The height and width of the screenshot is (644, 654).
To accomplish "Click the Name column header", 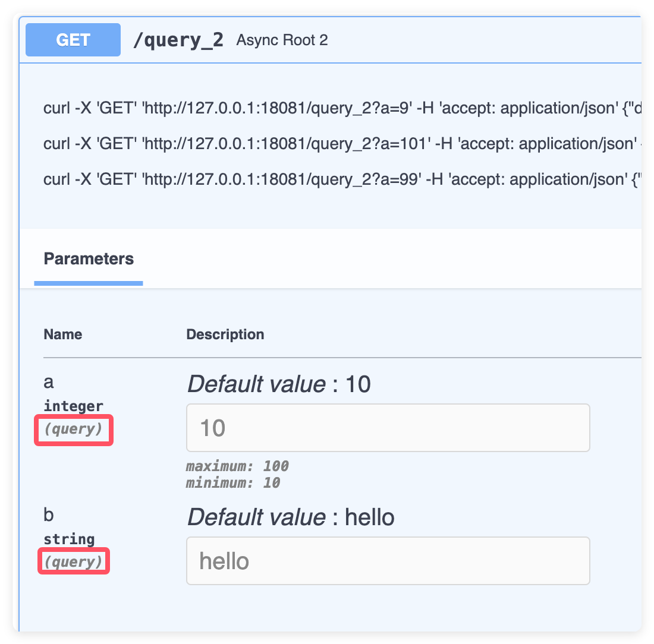I will tap(62, 334).
